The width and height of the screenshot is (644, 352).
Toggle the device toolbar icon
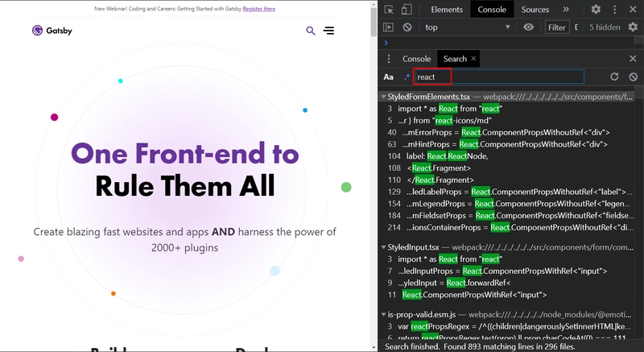click(x=409, y=10)
